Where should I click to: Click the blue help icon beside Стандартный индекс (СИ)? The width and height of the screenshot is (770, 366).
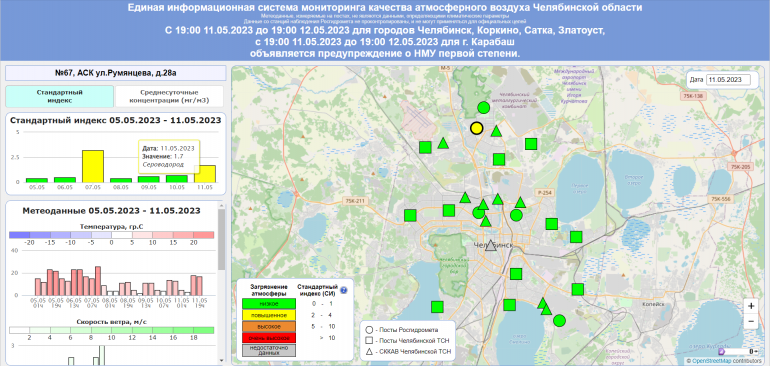coord(344,290)
